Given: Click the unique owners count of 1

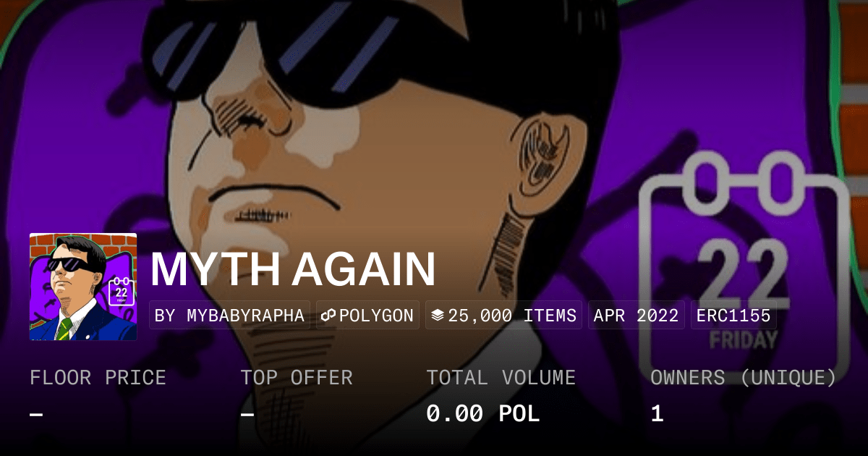Looking at the screenshot, I should point(657,414).
